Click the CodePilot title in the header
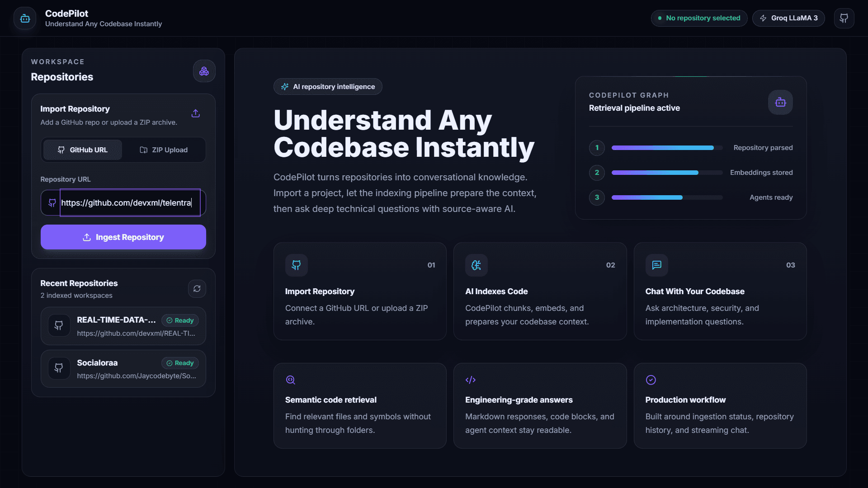868x488 pixels. tap(66, 14)
